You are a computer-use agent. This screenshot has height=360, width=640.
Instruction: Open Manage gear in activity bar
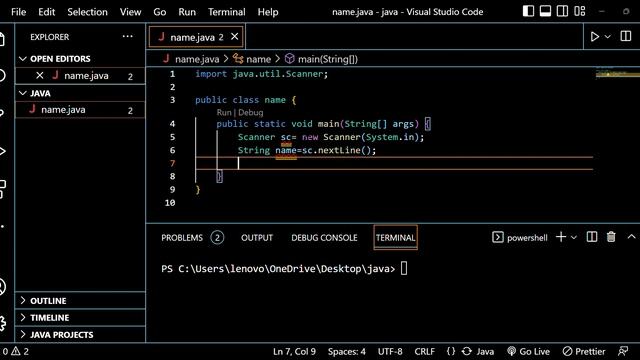coord(3,323)
